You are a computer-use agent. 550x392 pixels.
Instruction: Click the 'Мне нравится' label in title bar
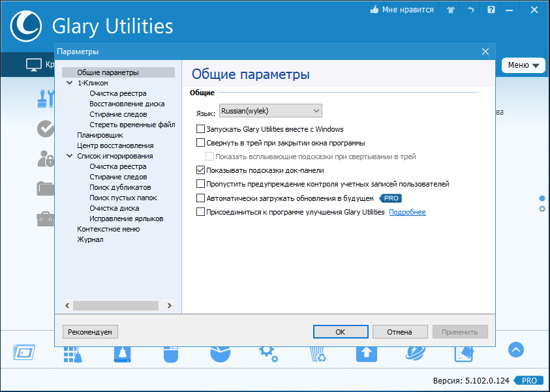408,10
